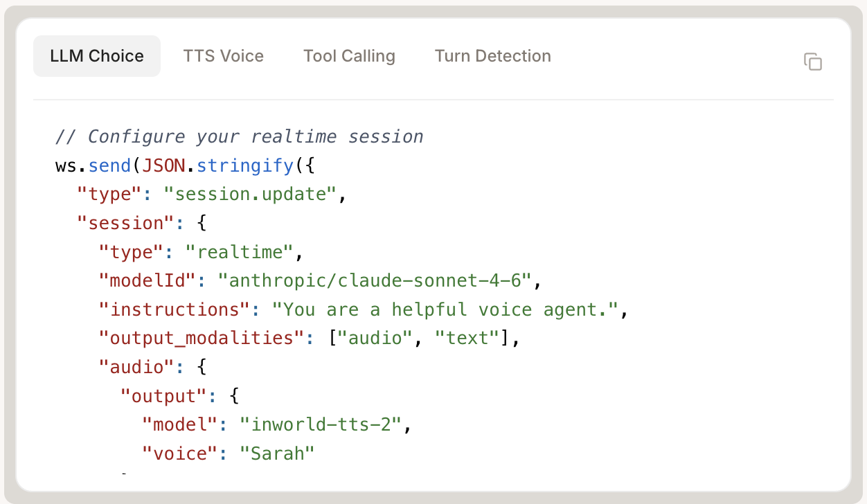Click the "modelId" key
The height and width of the screenshot is (504, 867).
(148, 281)
